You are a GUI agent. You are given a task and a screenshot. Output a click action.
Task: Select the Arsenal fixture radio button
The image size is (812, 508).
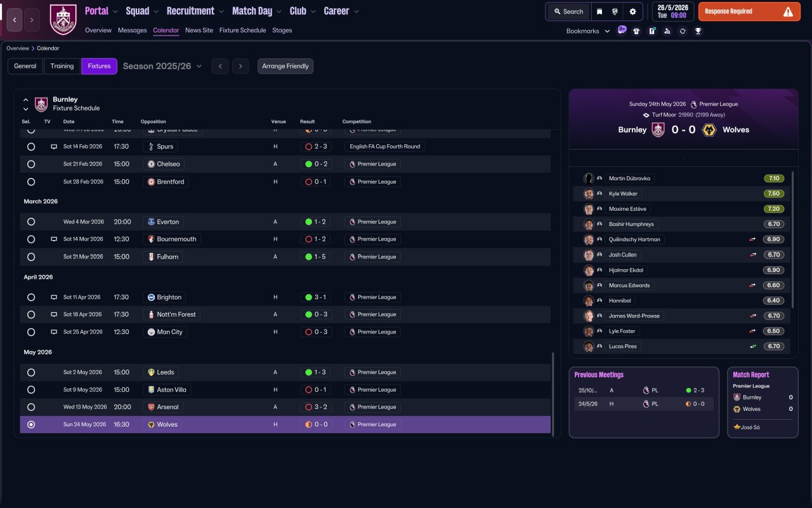(x=31, y=407)
